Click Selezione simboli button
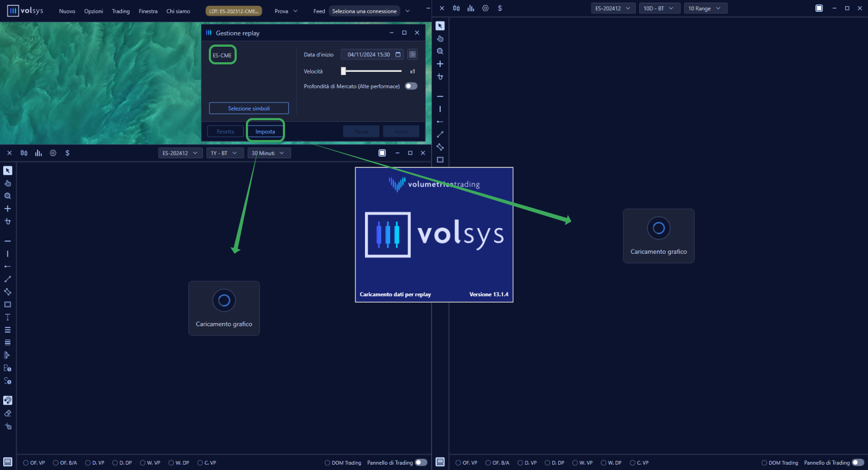The image size is (868, 470). pyautogui.click(x=249, y=108)
